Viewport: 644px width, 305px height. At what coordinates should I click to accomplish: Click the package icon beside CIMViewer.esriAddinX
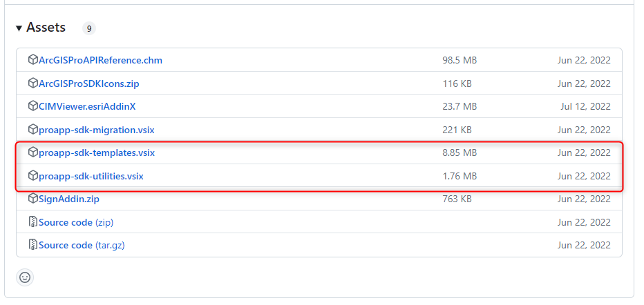point(32,106)
